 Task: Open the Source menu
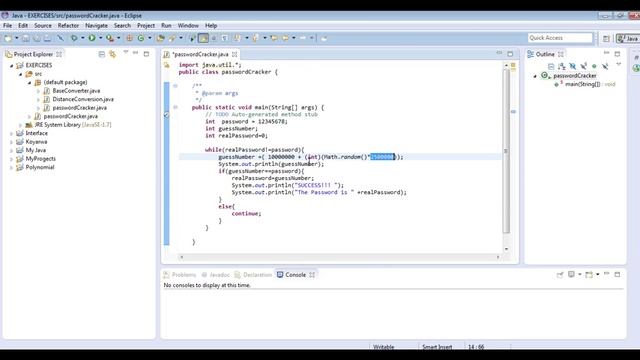coord(43,25)
